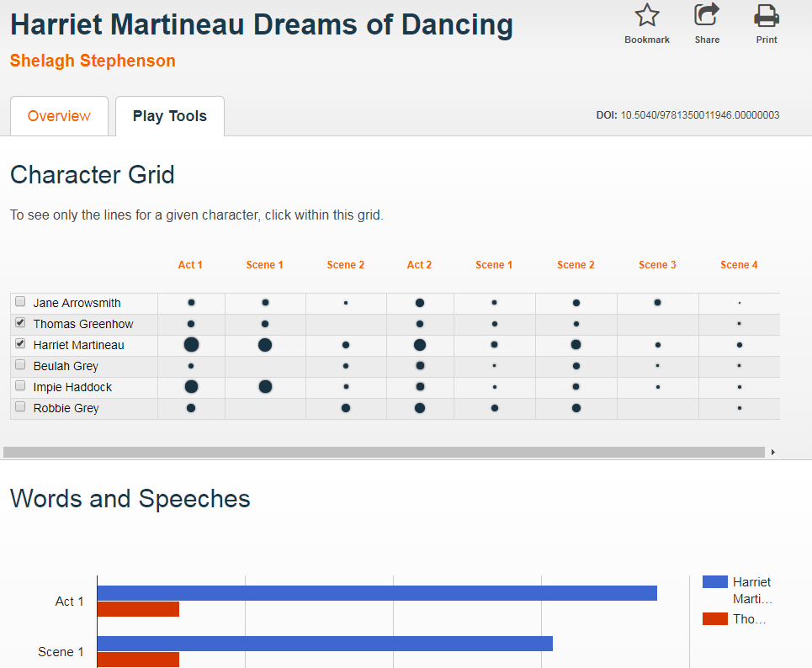Open author link Shelagh Stephenson

pos(93,61)
